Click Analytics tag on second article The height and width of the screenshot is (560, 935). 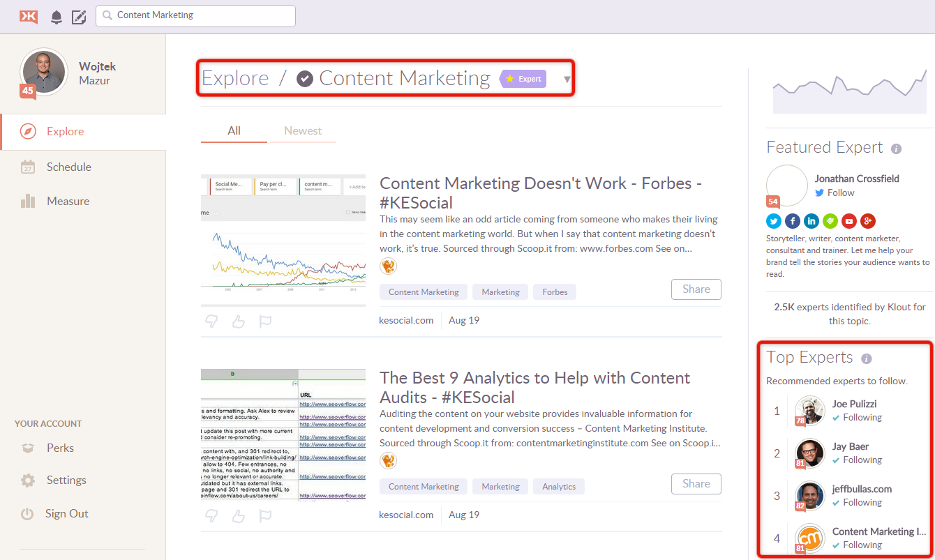[559, 487]
